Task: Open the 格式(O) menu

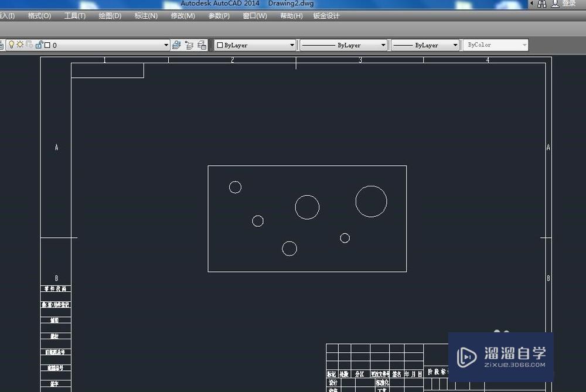Action: (x=39, y=16)
